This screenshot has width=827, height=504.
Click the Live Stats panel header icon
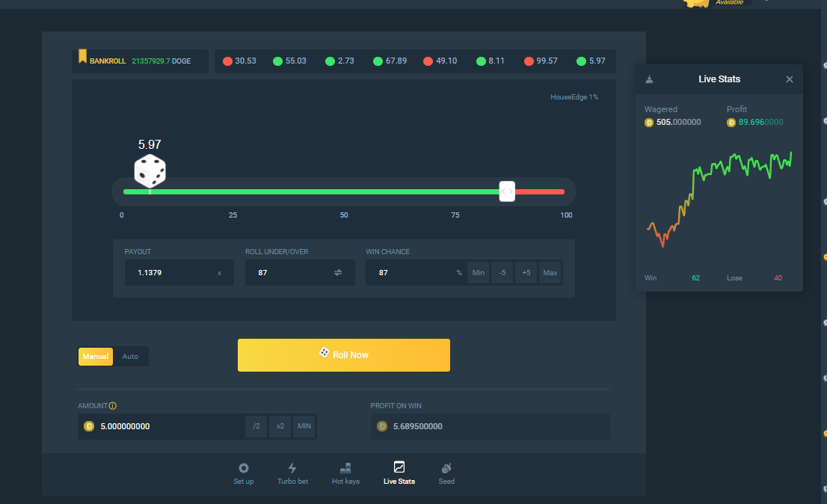click(649, 79)
